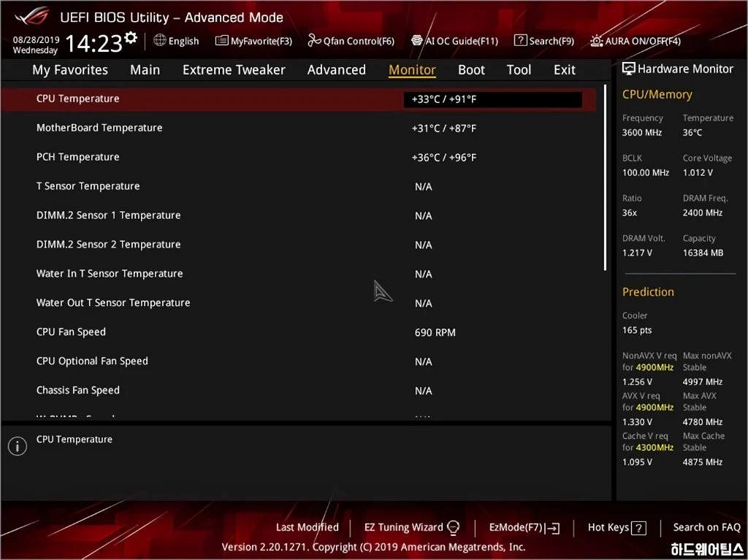Click the English language label

tap(183, 41)
